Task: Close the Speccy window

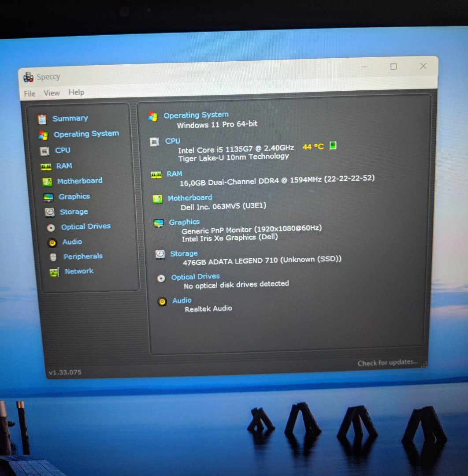Action: point(423,66)
